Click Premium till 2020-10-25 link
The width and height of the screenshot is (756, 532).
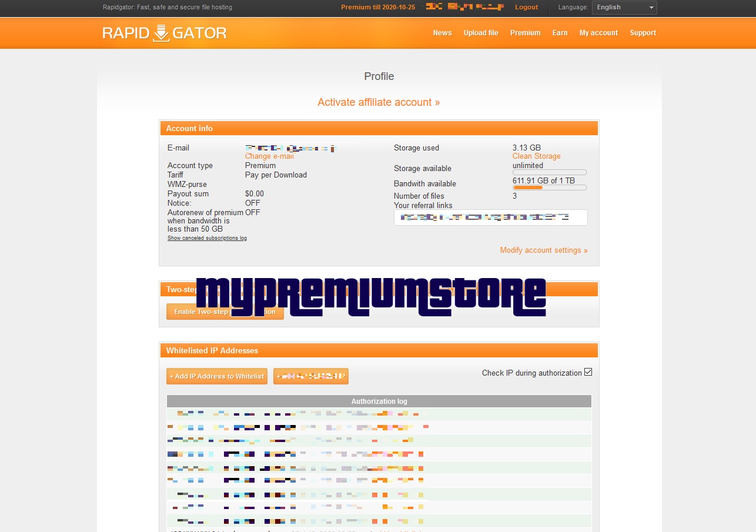coord(378,7)
